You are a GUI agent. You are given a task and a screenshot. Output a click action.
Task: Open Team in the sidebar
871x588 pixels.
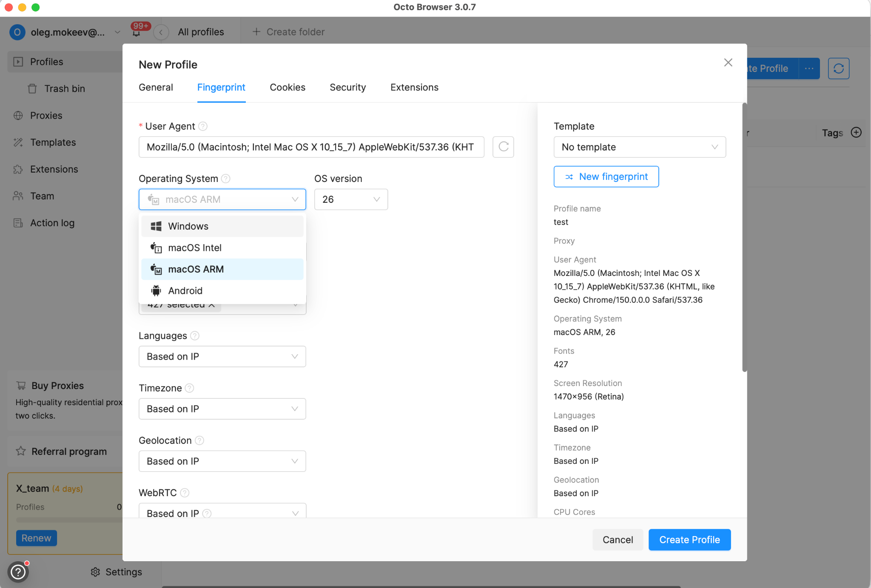click(34, 196)
